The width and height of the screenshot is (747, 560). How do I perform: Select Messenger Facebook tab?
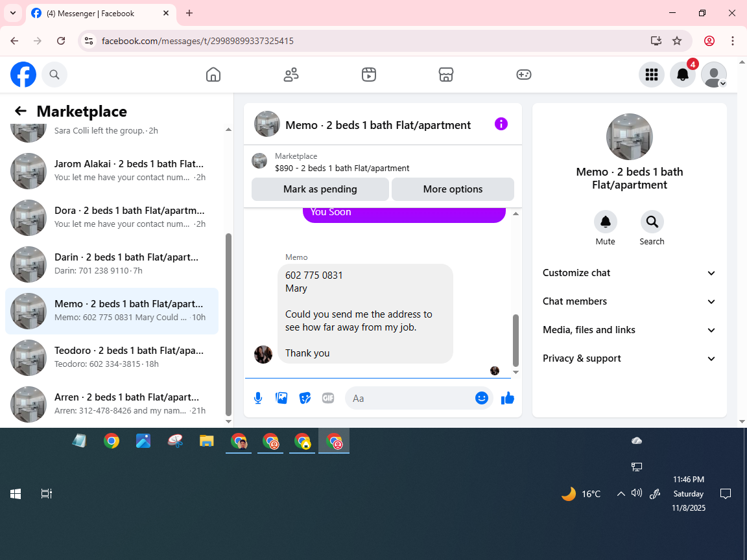[x=101, y=14]
